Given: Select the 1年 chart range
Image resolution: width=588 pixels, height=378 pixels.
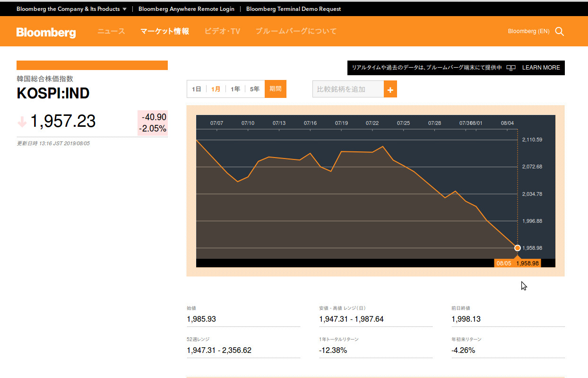Looking at the screenshot, I should (x=235, y=89).
